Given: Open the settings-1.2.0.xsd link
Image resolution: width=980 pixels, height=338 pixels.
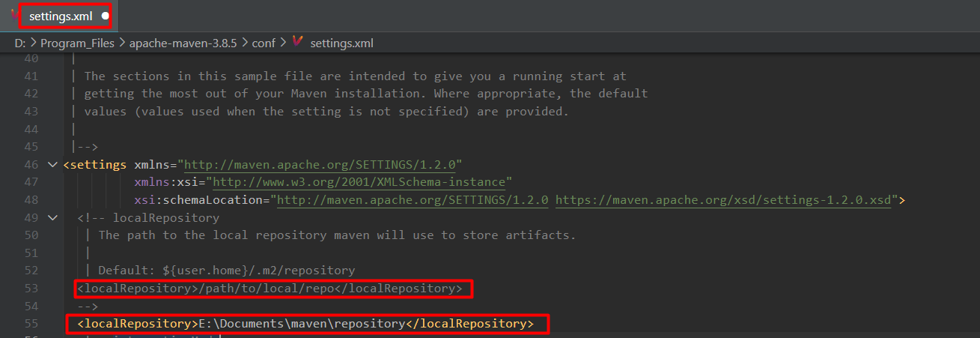Looking at the screenshot, I should [x=723, y=200].
